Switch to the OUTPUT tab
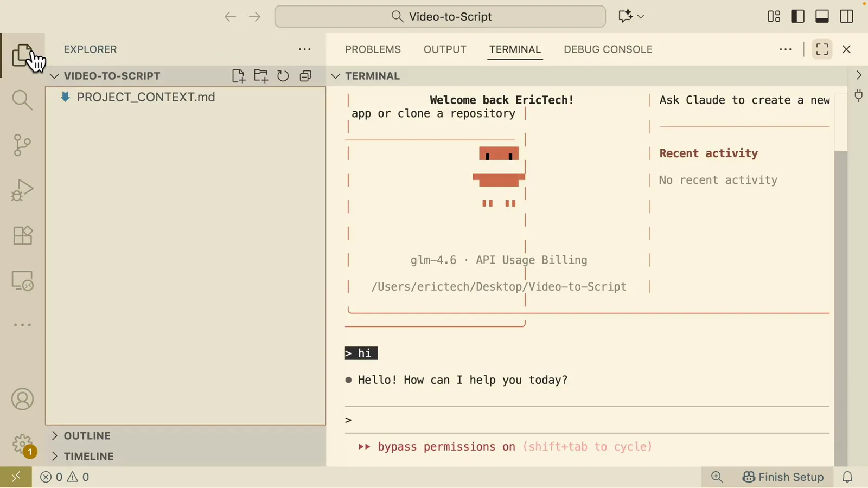868x488 pixels. [x=445, y=49]
